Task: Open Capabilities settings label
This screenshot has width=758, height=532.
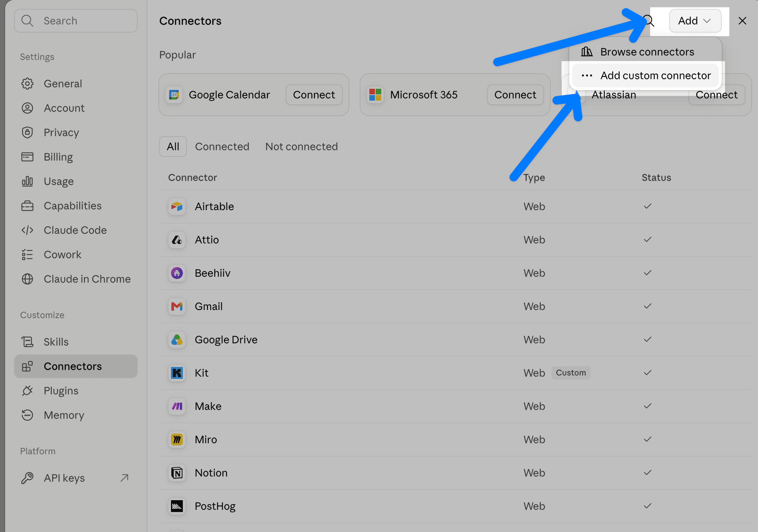Action: tap(73, 206)
